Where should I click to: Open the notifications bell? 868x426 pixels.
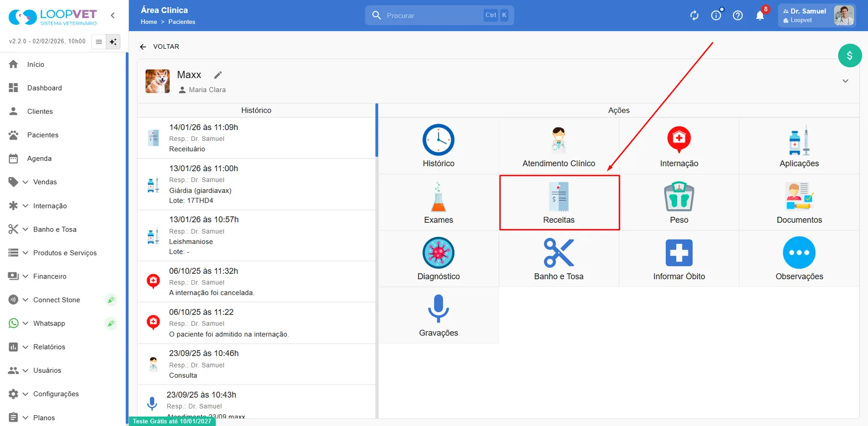(760, 15)
